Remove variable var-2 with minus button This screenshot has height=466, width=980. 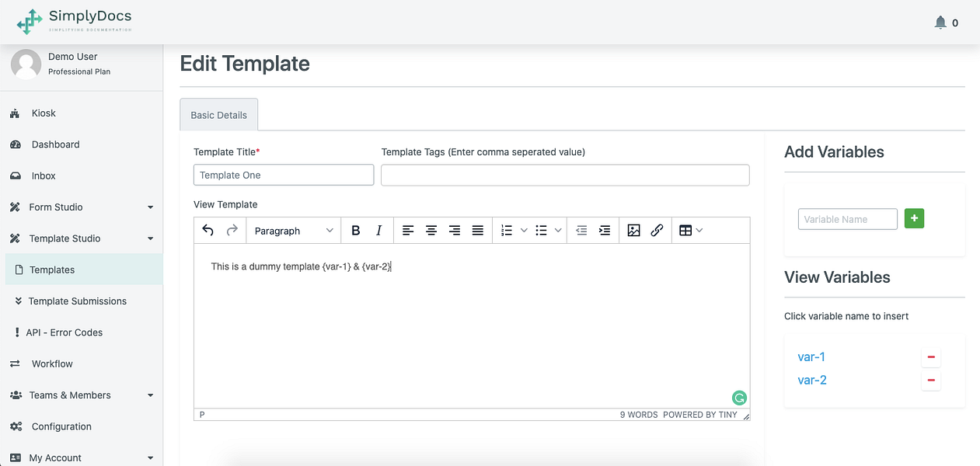pos(931,381)
